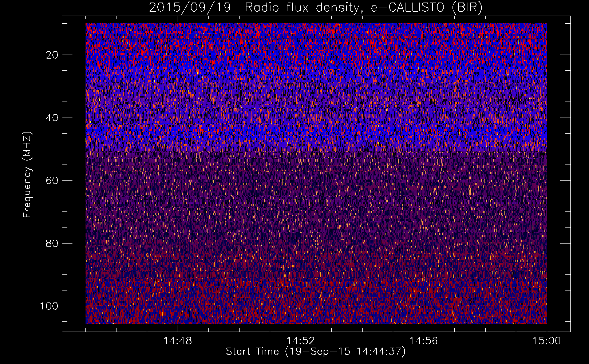Select the 40 frequency tick label

tap(52, 118)
